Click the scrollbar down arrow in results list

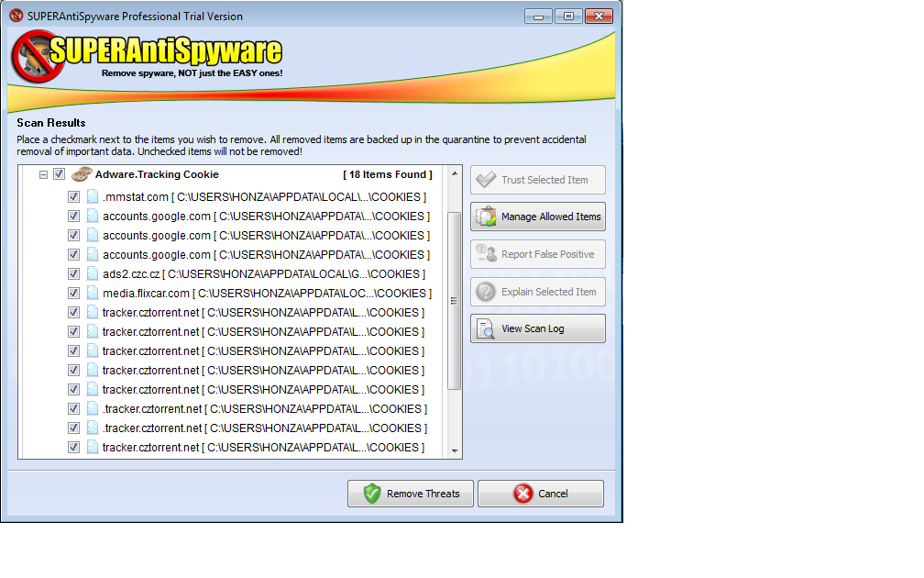[455, 451]
